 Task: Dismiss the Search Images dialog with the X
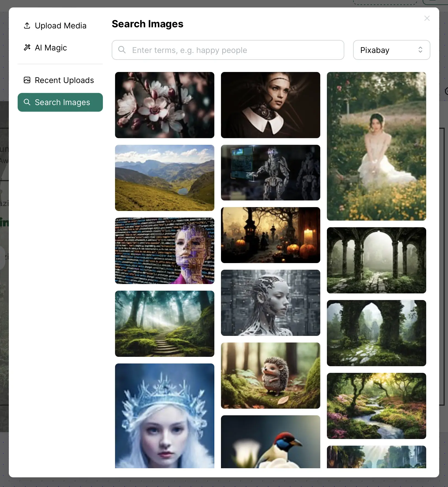(427, 18)
